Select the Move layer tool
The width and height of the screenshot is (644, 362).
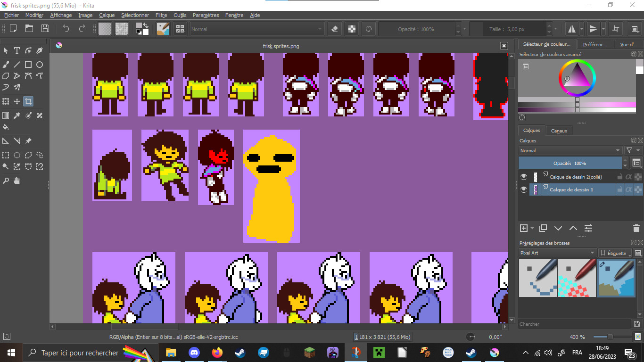[x=17, y=101]
